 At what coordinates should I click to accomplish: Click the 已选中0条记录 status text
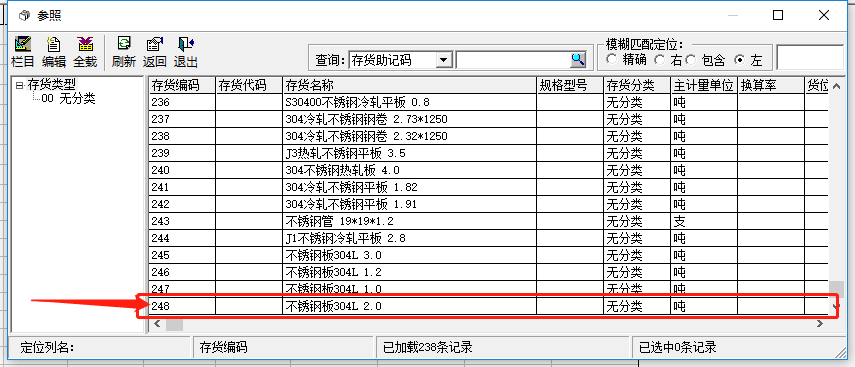[x=678, y=347]
